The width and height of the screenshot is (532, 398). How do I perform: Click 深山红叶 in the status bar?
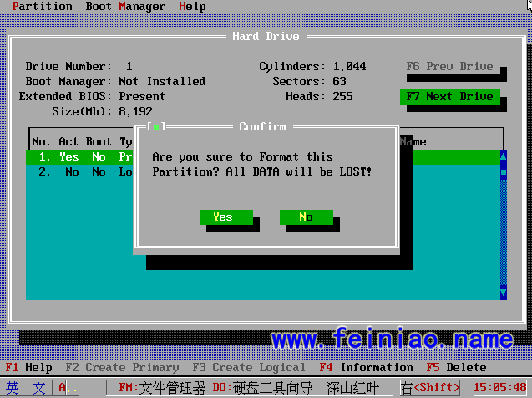coord(352,388)
